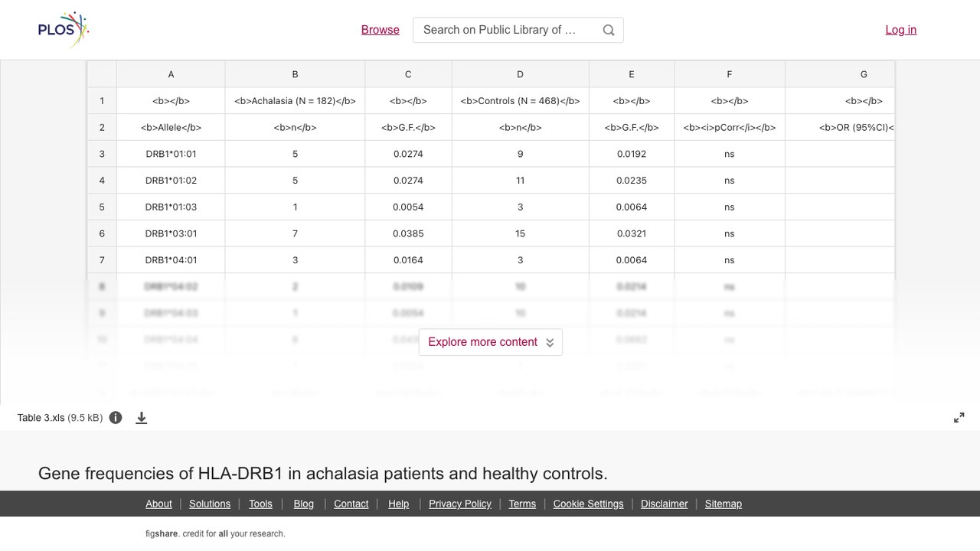Open the Browse link
The image size is (980, 551).
click(381, 30)
